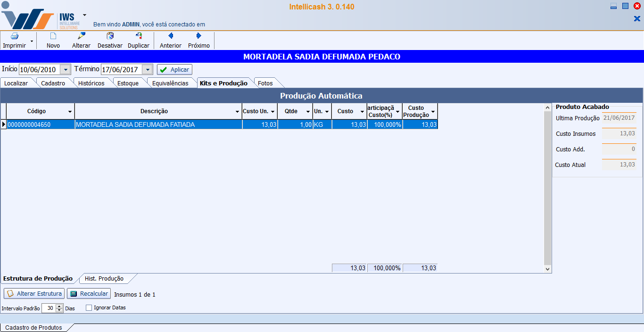Click MORTADELA SADIA DEFUMADA FATIADA cell
The image size is (644, 332).
click(x=158, y=124)
